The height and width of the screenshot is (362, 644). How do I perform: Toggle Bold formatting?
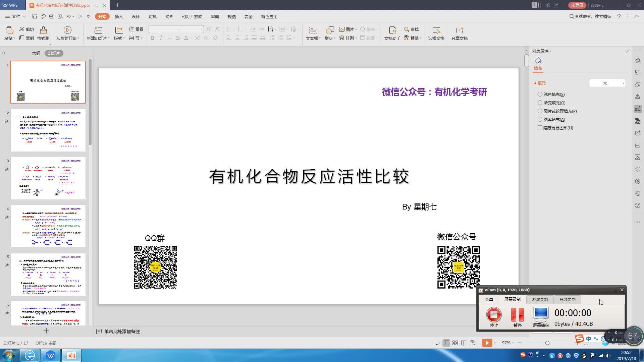(x=153, y=38)
